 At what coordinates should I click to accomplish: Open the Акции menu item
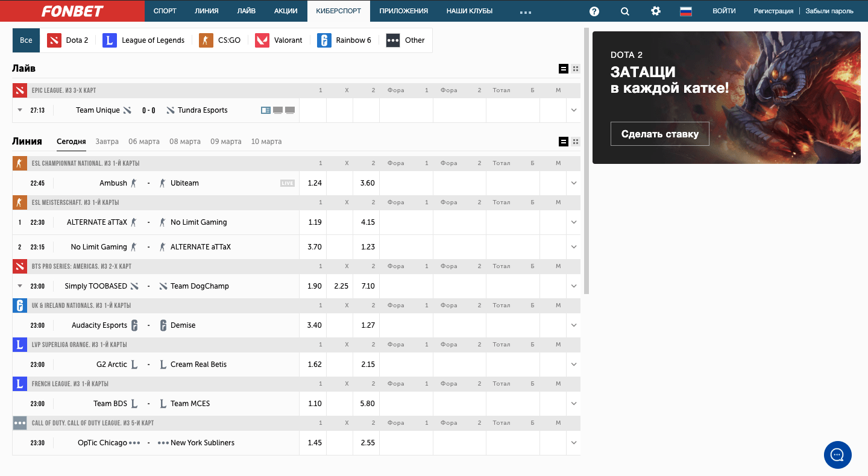[286, 11]
